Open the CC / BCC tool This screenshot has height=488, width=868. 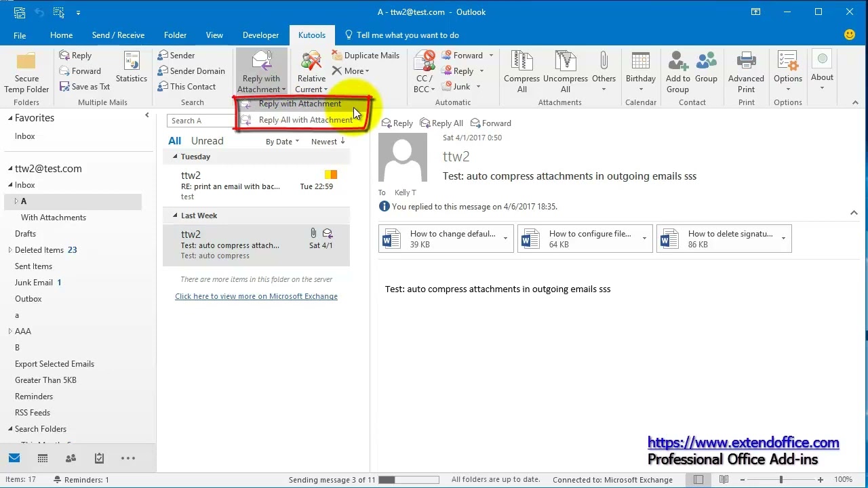click(425, 72)
